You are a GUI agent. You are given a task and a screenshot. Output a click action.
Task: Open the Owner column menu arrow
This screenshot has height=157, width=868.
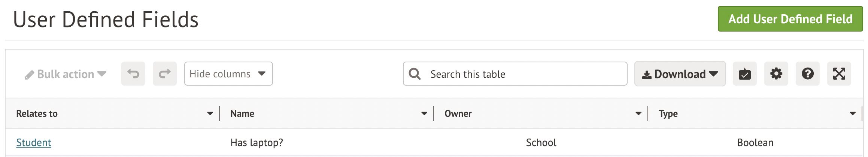click(638, 113)
